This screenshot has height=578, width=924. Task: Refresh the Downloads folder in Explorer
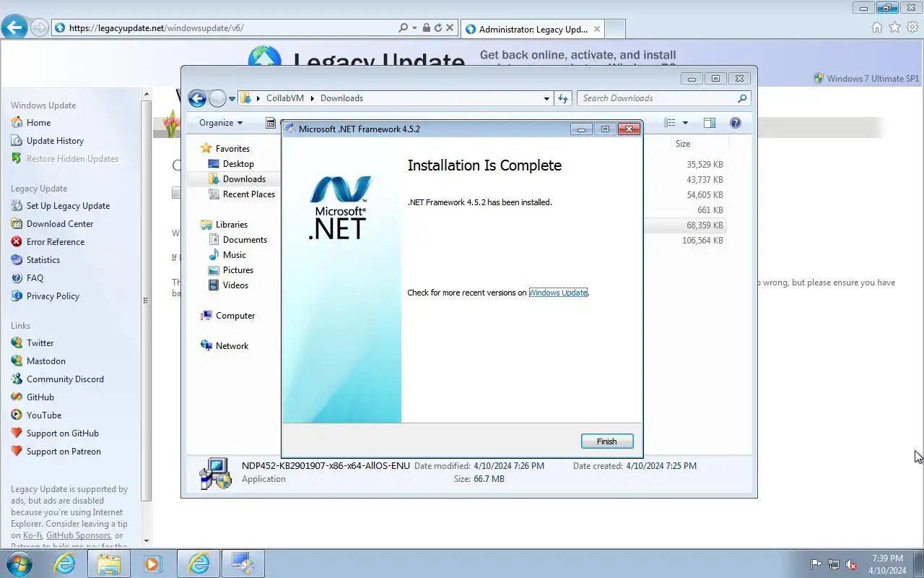click(x=563, y=98)
